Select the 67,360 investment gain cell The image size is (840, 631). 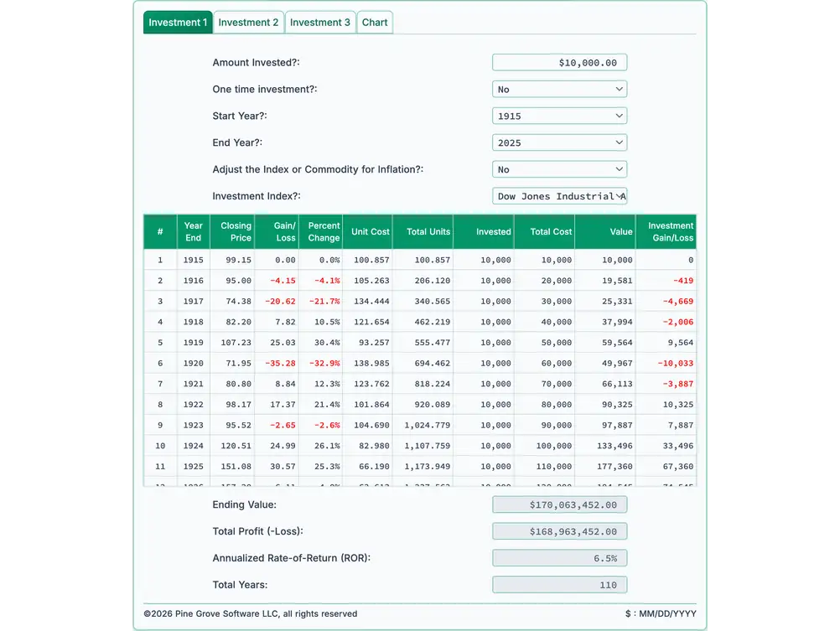point(666,467)
